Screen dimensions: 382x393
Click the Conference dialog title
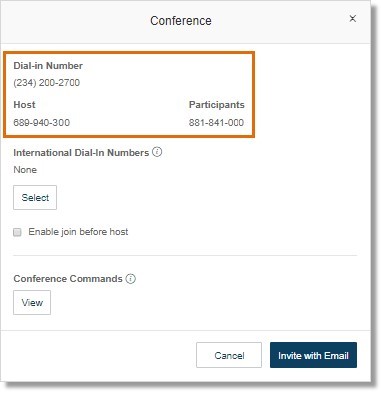(x=181, y=21)
